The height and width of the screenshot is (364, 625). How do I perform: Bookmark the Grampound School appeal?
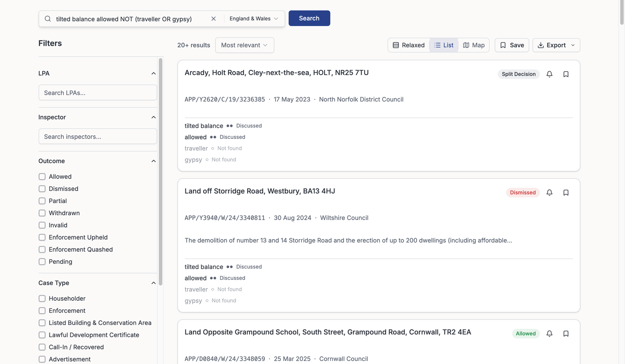pyautogui.click(x=566, y=333)
